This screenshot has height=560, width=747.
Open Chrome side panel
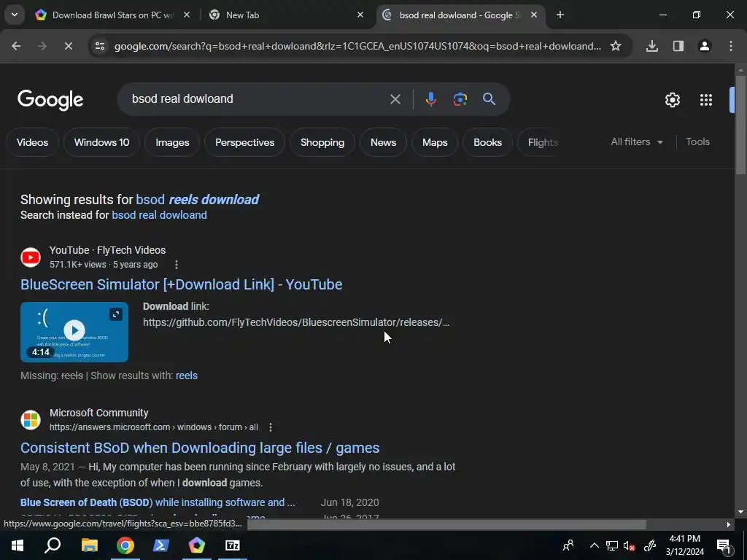(x=678, y=46)
